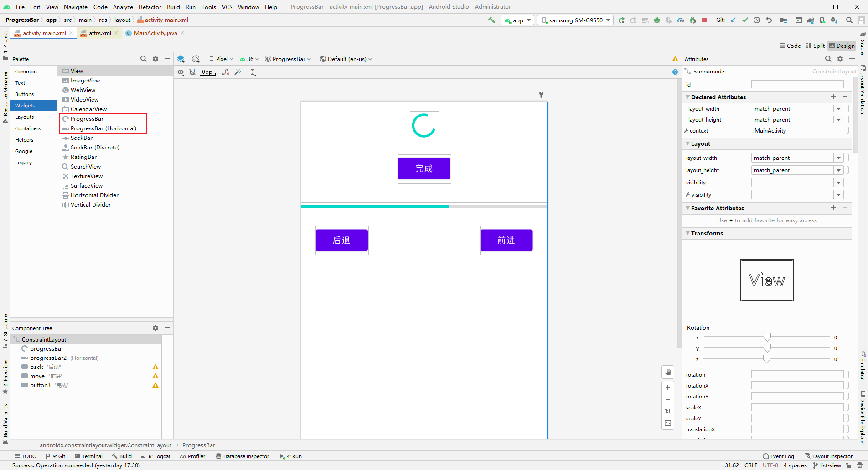868x470 pixels.
Task: Commit changes using the Git checkmark icon
Action: tap(745, 20)
